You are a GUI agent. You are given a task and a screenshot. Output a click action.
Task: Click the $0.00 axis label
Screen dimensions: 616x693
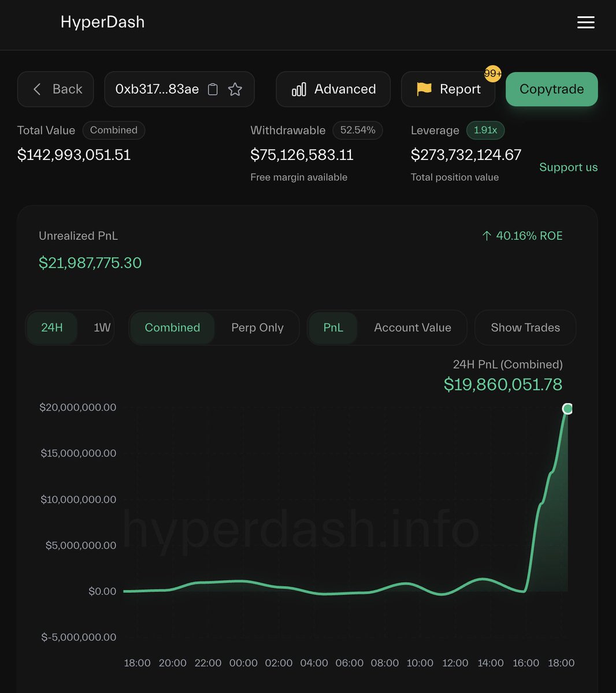(102, 591)
